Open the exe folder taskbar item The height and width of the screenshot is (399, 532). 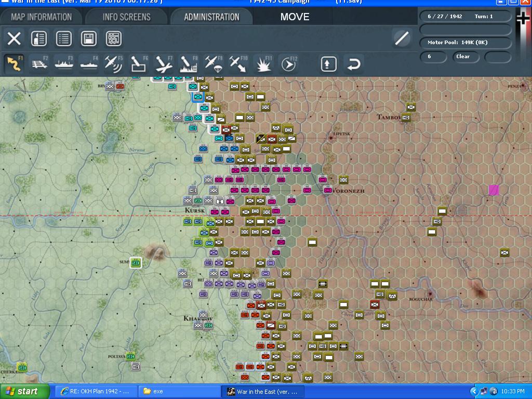[179, 391]
